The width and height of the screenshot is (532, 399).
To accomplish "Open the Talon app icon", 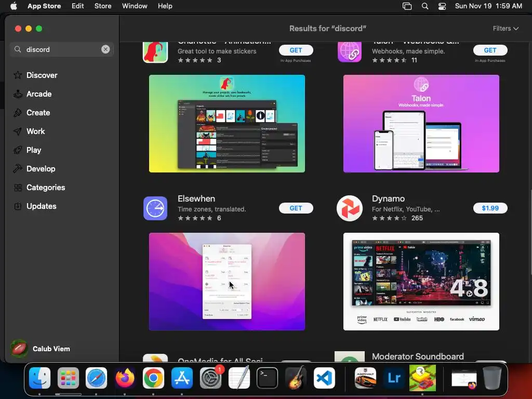I will [350, 51].
